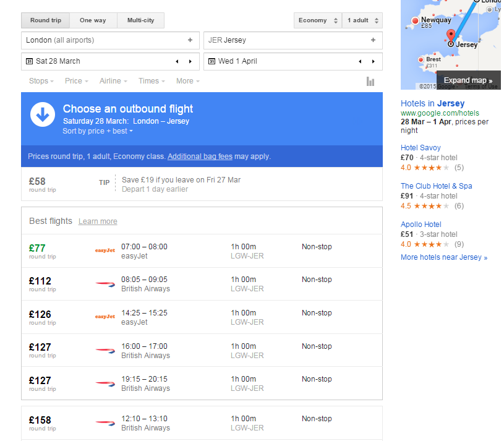Open the Stops filter dropdown
Image resolution: width=504 pixels, height=441 pixels.
tap(41, 81)
